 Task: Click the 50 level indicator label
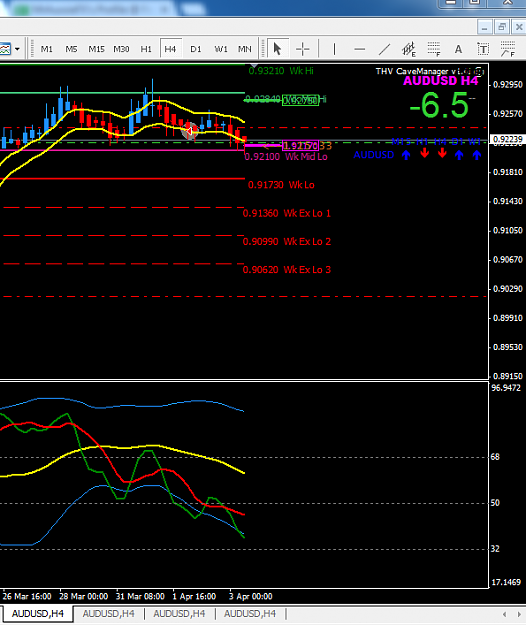[x=495, y=503]
